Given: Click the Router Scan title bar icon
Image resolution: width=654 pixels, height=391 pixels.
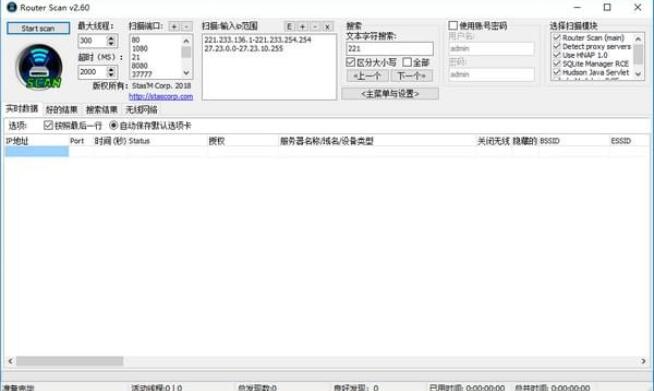Looking at the screenshot, I should click(12, 7).
